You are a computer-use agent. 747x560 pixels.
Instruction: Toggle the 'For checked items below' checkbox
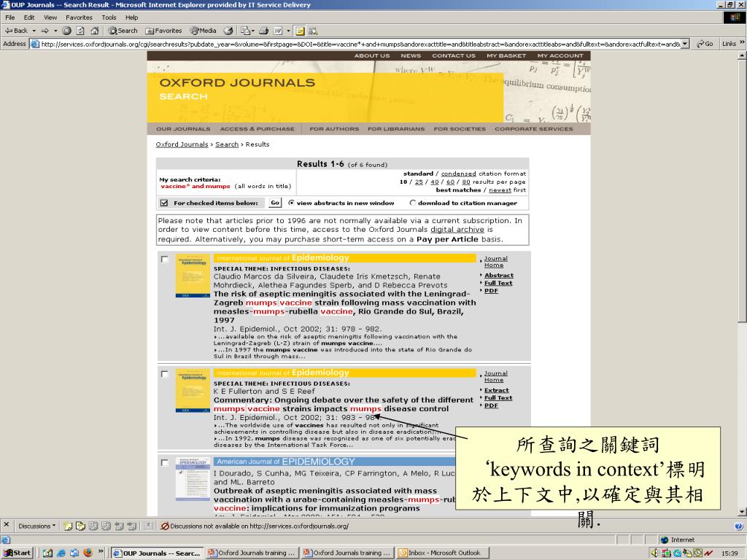[164, 203]
